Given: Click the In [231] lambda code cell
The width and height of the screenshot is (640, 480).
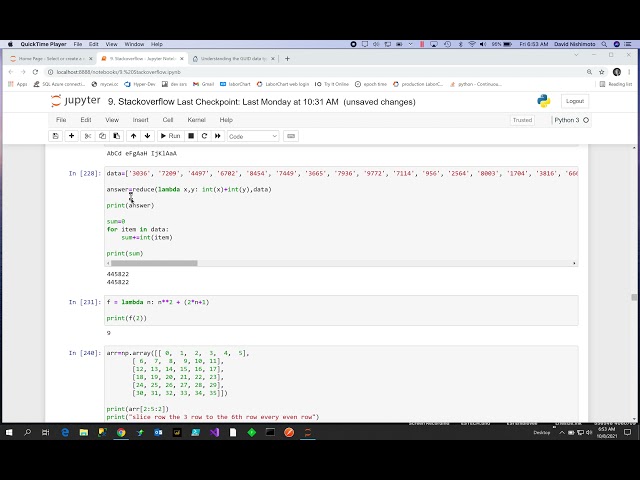Looking at the screenshot, I should point(341,310).
